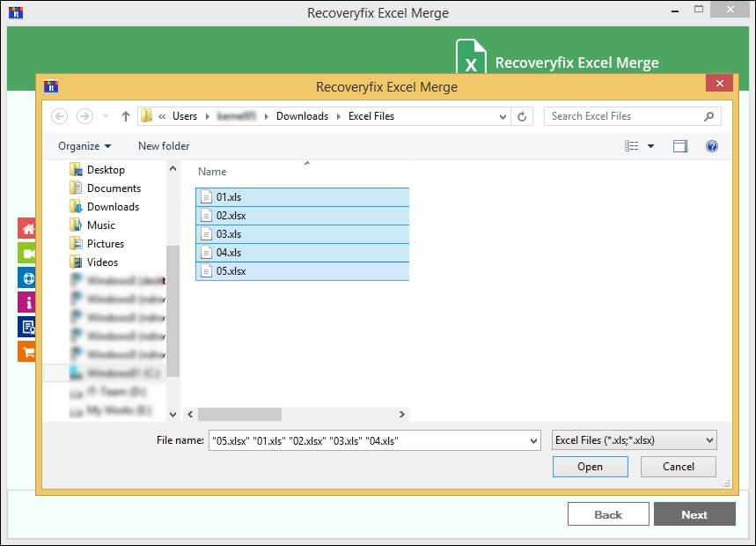Open the Organize dropdown menu
The height and width of the screenshot is (546, 756).
84,146
